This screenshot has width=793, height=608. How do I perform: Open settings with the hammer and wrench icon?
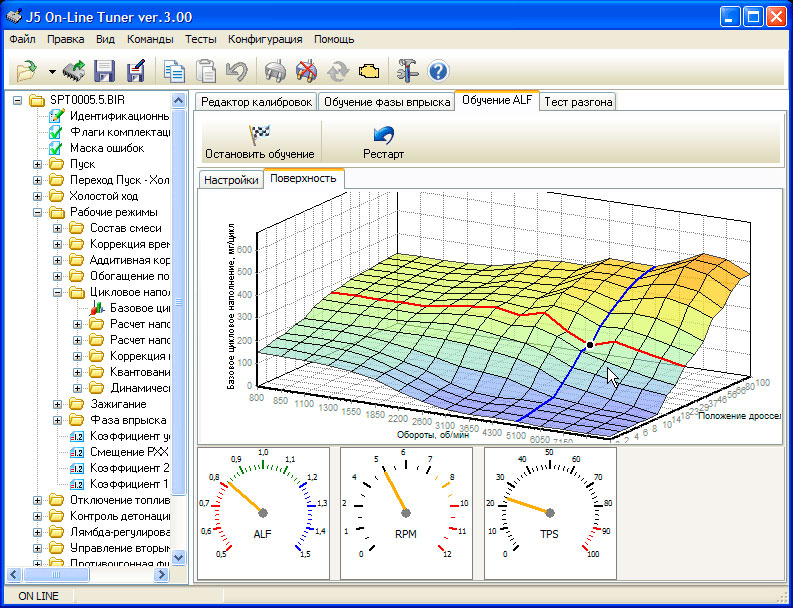[407, 71]
